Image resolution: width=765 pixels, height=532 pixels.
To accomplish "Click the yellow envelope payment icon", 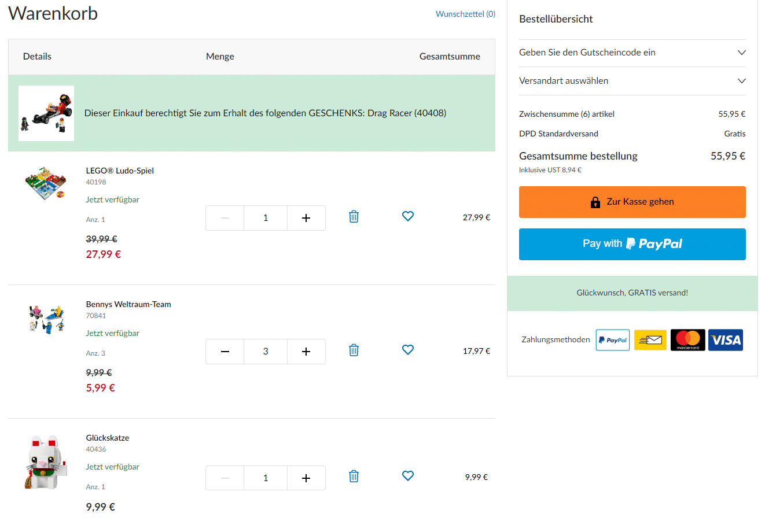I will (650, 340).
